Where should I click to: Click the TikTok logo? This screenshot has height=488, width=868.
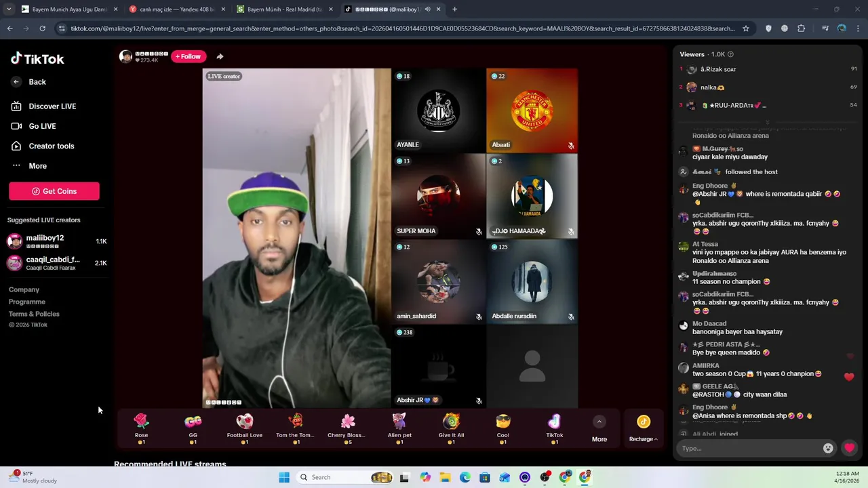pyautogui.click(x=37, y=59)
